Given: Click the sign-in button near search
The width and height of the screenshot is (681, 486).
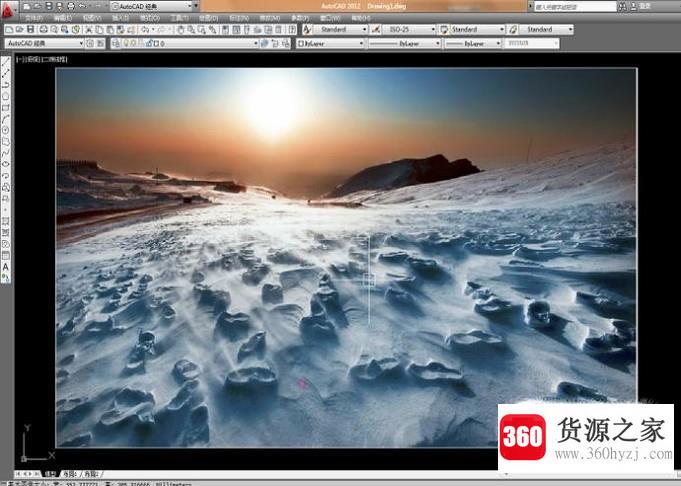Looking at the screenshot, I should coord(642,6).
